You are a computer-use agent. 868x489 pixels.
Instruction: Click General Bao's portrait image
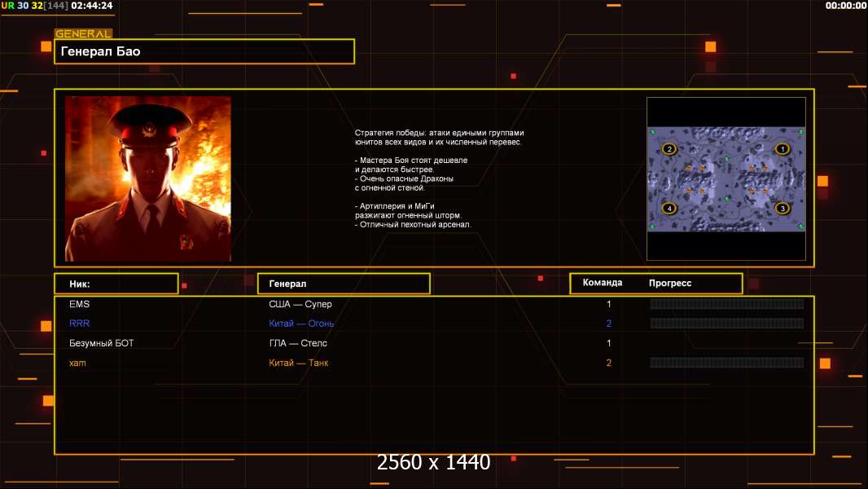pyautogui.click(x=148, y=178)
